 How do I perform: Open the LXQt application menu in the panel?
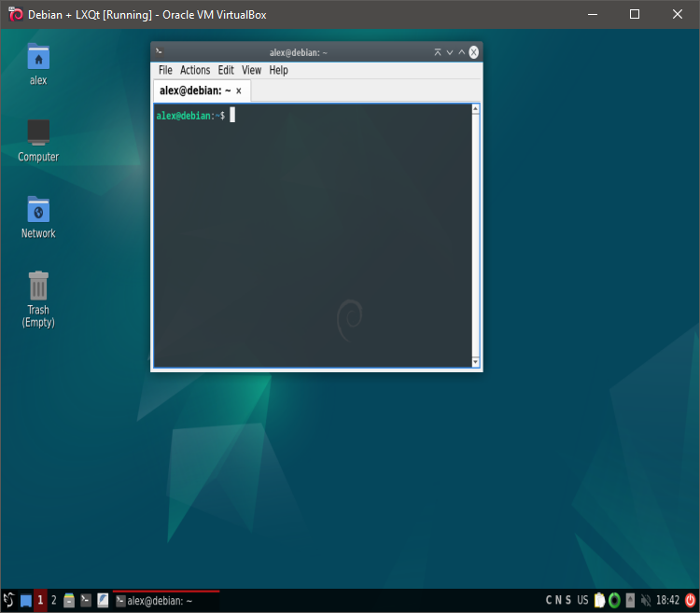pos(8,600)
